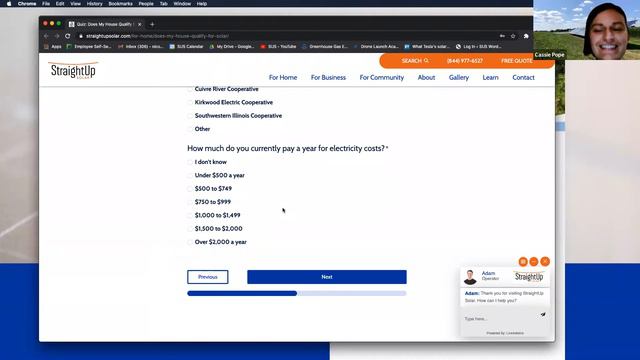Minimize the live chat widget
Screen dimensions: 640x360
click(534, 262)
